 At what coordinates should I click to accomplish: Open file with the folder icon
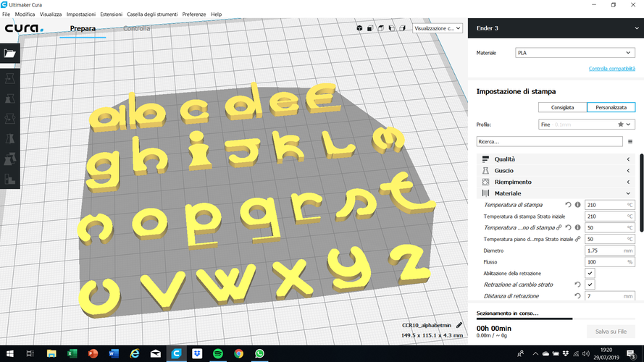tap(9, 54)
